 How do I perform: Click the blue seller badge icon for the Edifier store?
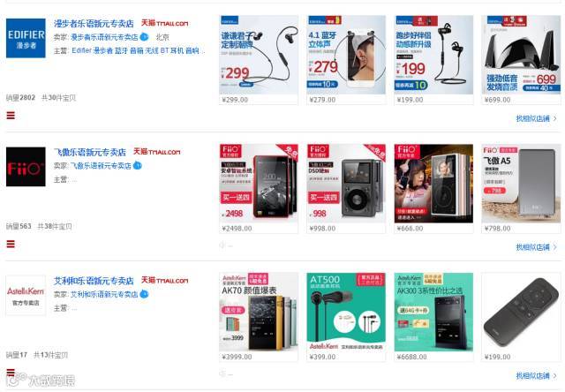coord(144,37)
